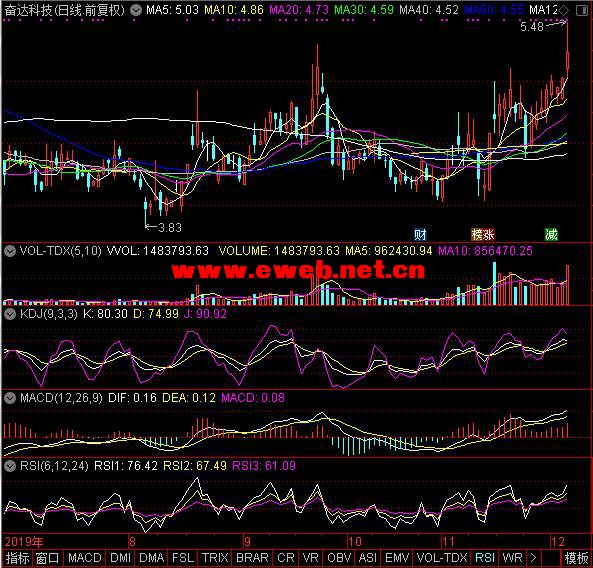Click the diamond icon beside the MA12 label
Viewport: 593px width, 568px height.
(563, 11)
